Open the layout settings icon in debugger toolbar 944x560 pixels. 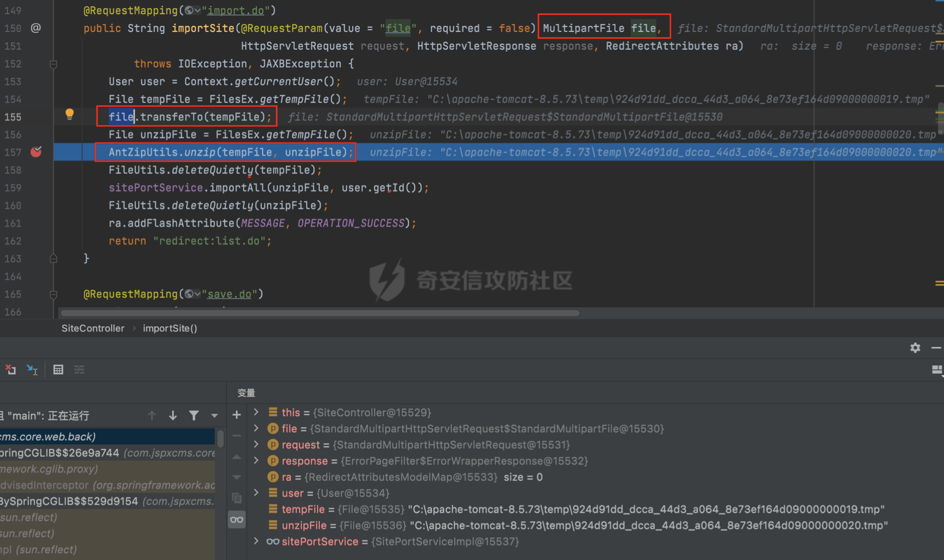coord(937,369)
